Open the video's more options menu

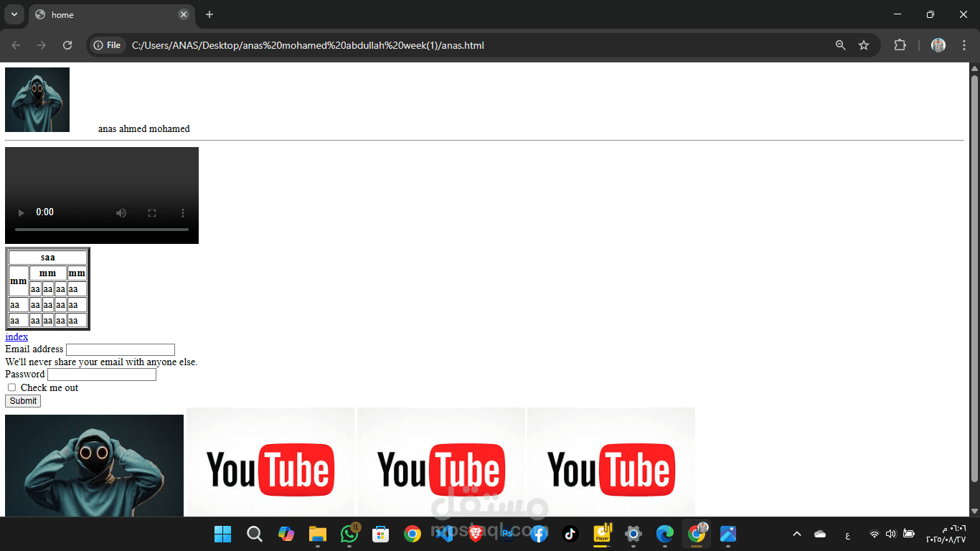coord(183,213)
